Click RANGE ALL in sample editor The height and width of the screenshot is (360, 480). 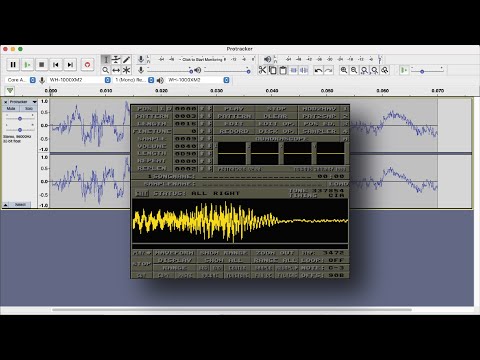click(274, 260)
